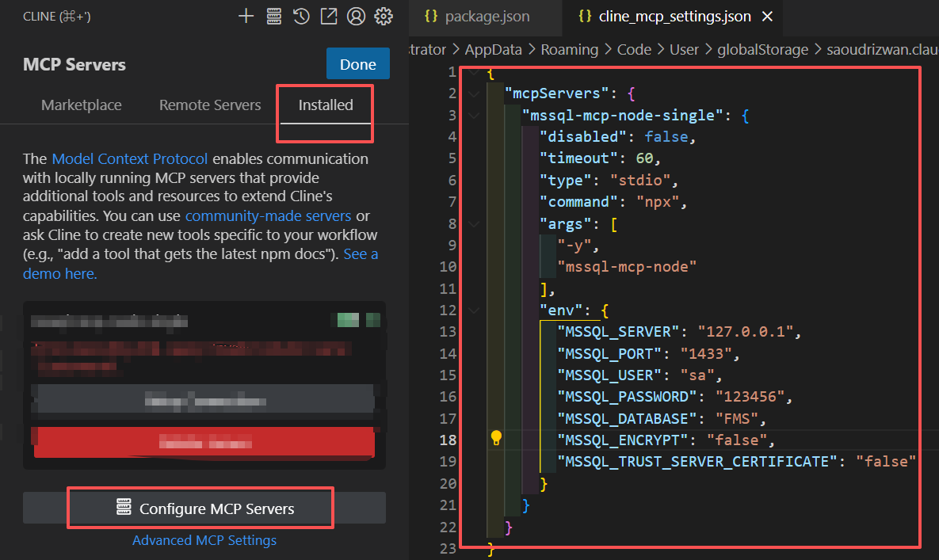Viewport: 939px width, 560px height.
Task: Click the MCP Servers panel heading
Action: 74,65
